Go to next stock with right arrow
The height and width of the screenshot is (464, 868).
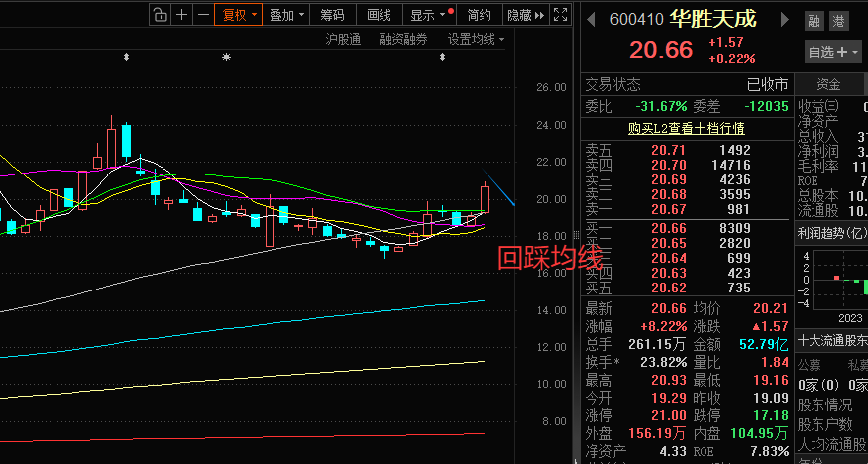click(x=784, y=20)
